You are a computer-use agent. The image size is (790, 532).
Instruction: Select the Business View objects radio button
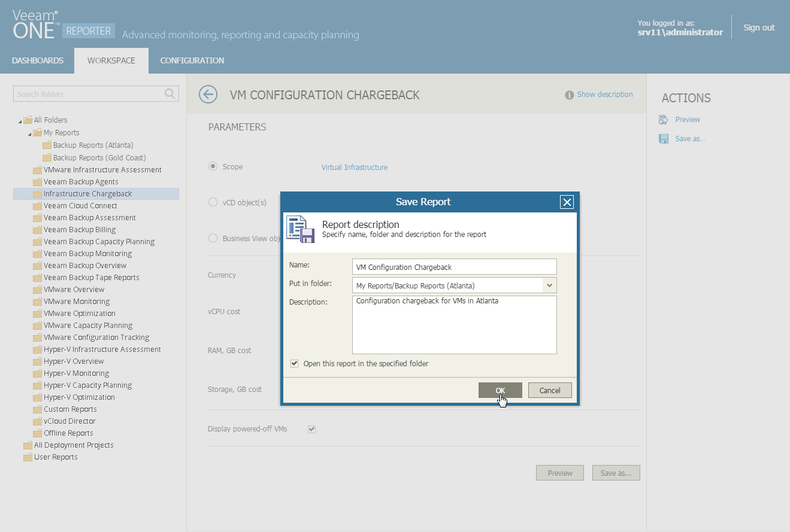(213, 238)
